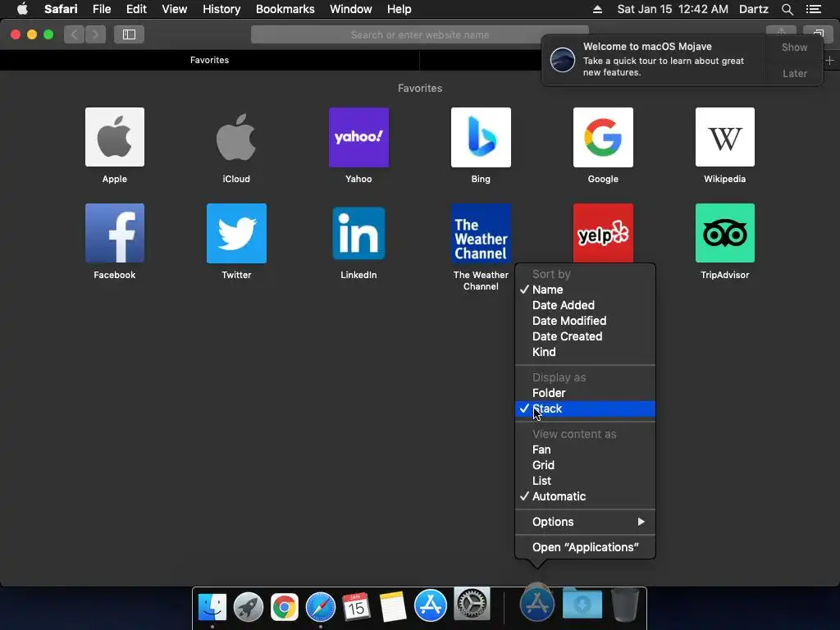Image resolution: width=840 pixels, height=630 pixels.
Task: Launch Google Chrome from the Dock
Action: tap(285, 607)
